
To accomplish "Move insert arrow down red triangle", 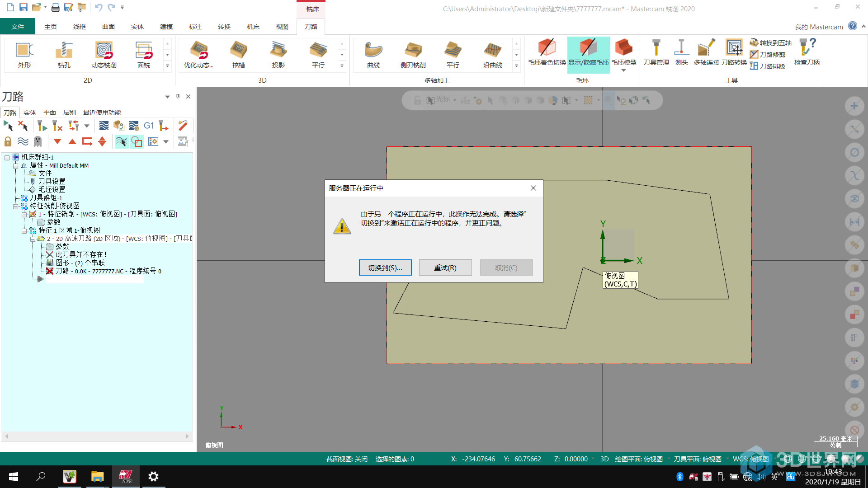I will pyautogui.click(x=57, y=141).
